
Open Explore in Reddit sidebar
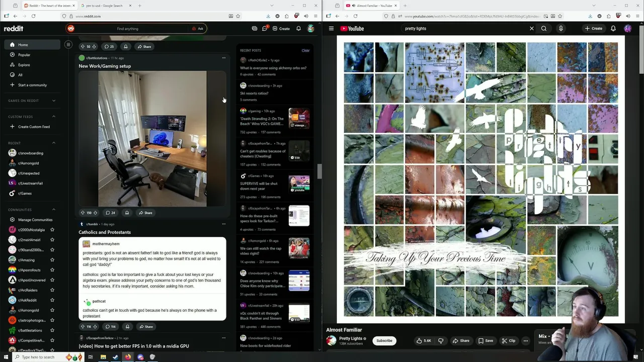tap(33, 65)
